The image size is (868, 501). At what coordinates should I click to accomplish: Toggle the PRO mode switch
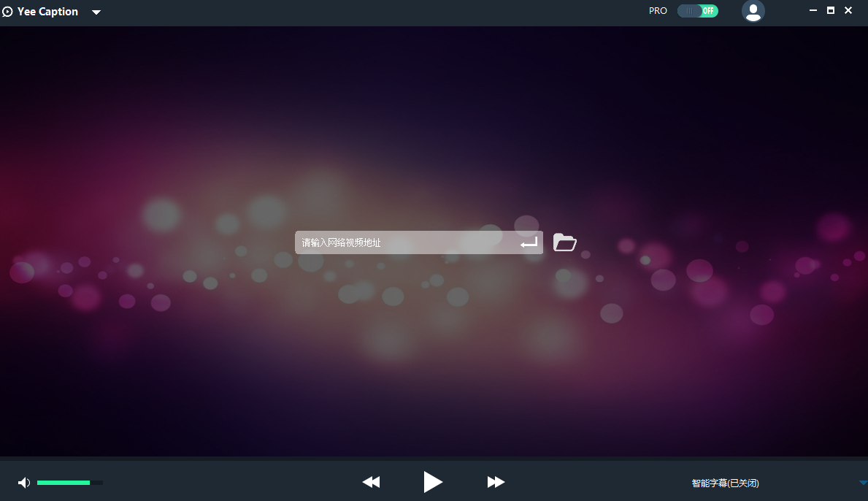(x=697, y=11)
